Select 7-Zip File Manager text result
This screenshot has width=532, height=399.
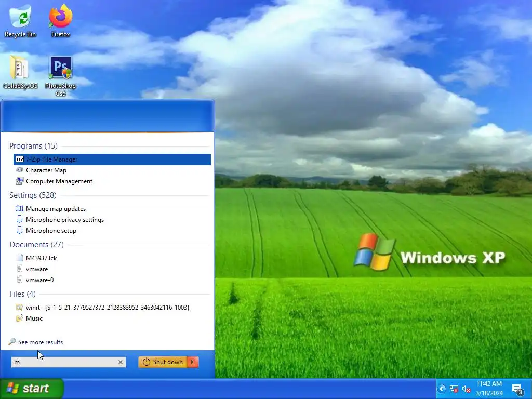[51, 159]
